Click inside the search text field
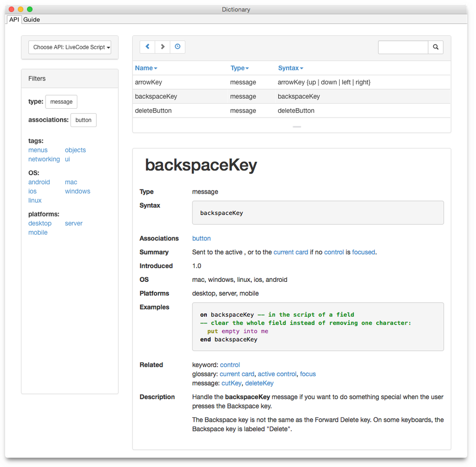Viewport: 476px width, 467px height. click(403, 47)
